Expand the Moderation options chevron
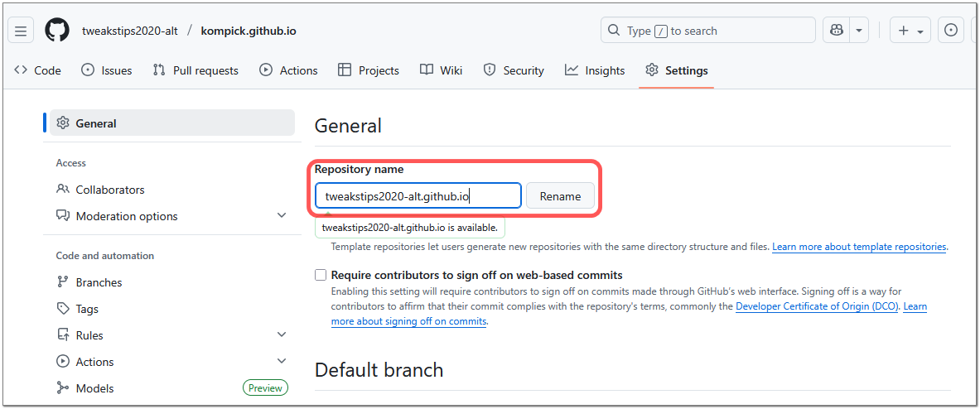 [x=282, y=215]
